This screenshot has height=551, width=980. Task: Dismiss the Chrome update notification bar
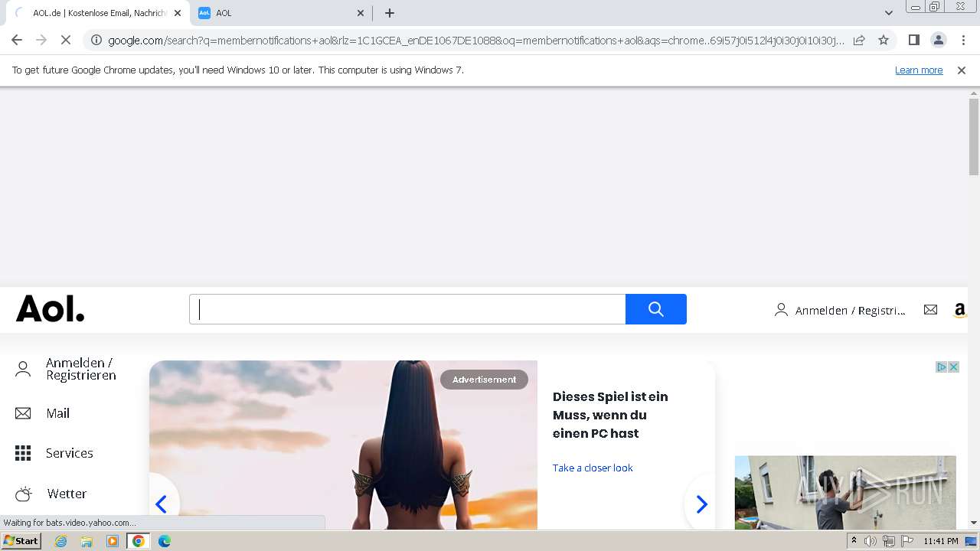tap(962, 70)
